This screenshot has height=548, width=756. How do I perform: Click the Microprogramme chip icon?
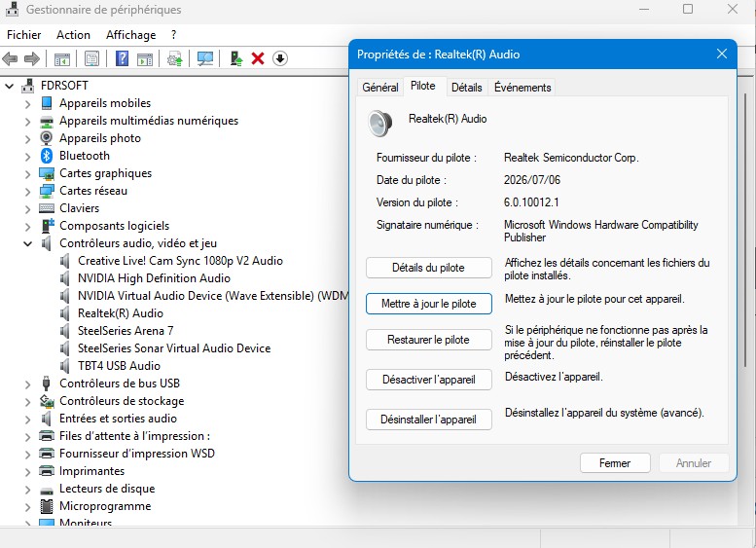[x=47, y=506]
